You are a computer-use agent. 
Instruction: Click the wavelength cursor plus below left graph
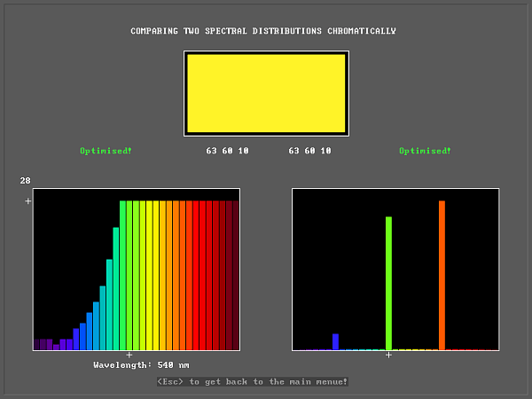coord(129,356)
